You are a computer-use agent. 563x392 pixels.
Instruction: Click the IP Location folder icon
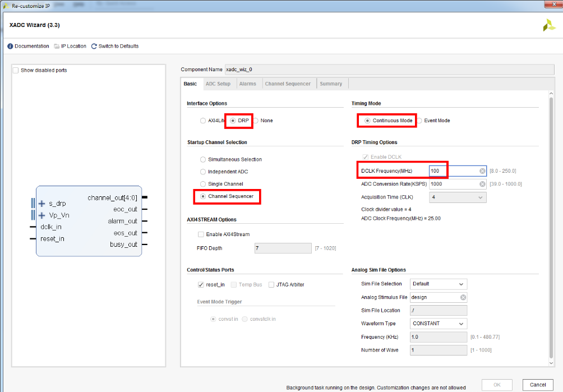[57, 47]
